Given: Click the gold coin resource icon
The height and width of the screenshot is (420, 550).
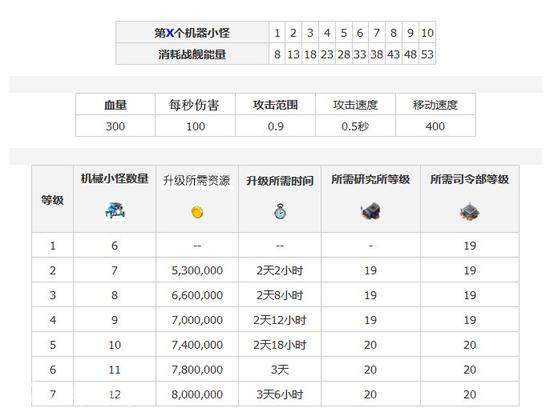Looking at the screenshot, I should pyautogui.click(x=197, y=212).
